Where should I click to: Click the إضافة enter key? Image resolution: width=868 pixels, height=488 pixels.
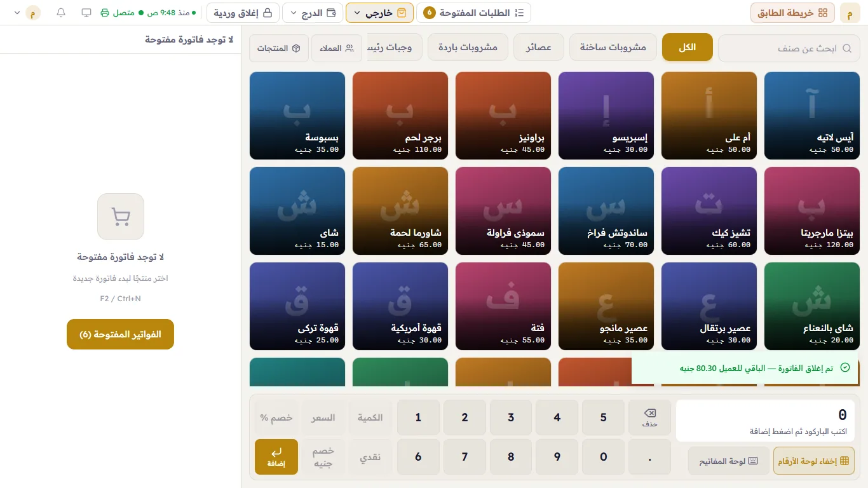pos(276,457)
